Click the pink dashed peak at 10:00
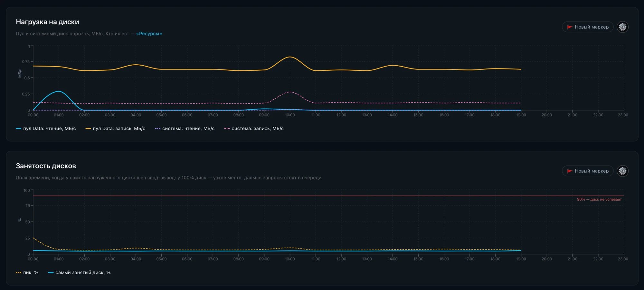Image resolution: width=644 pixels, height=290 pixels. click(290, 92)
